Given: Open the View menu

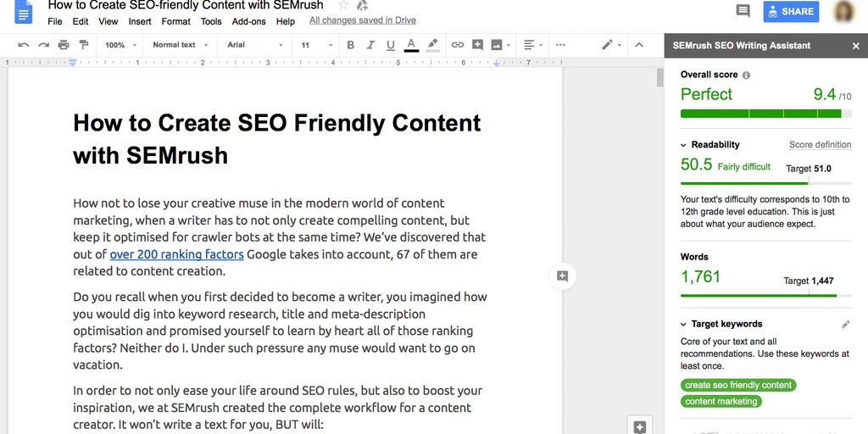Looking at the screenshot, I should coord(108,21).
